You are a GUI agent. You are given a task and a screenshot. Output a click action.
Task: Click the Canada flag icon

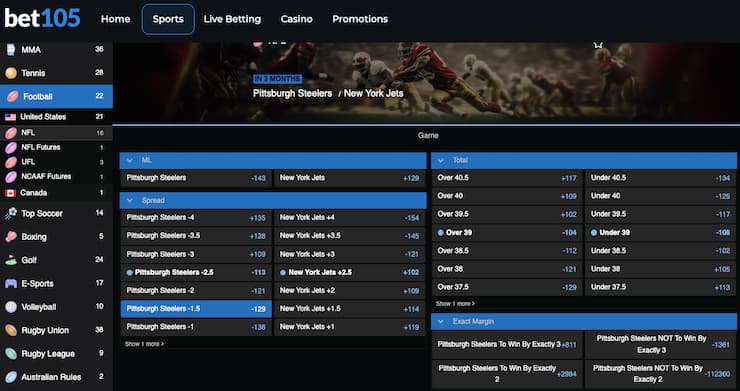pyautogui.click(x=10, y=193)
